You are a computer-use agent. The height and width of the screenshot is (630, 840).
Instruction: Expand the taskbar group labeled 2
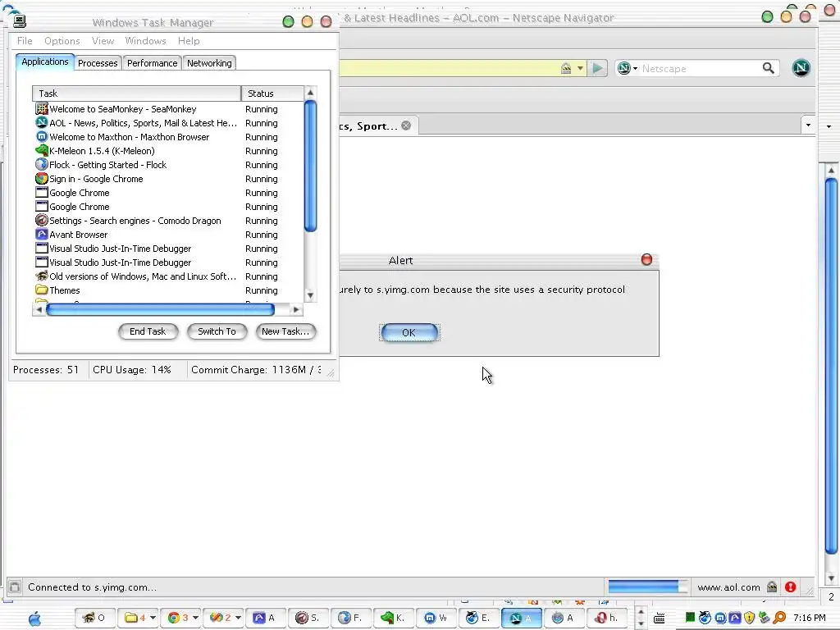(x=225, y=618)
